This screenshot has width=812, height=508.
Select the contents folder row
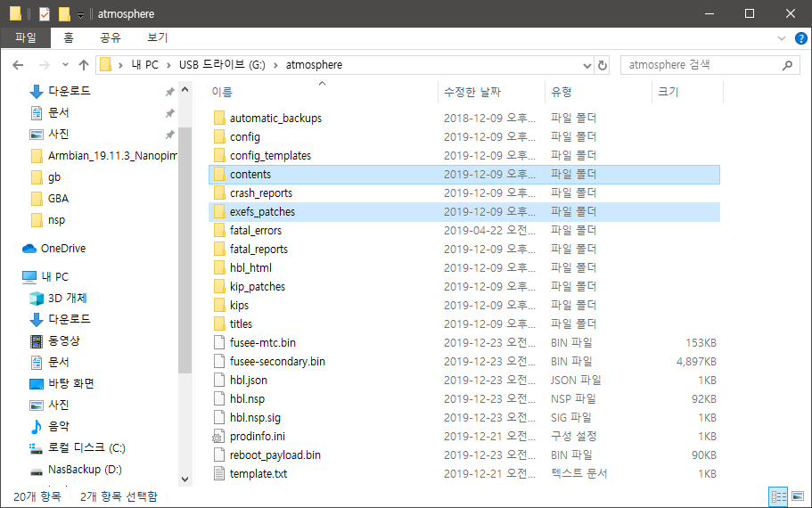point(464,175)
